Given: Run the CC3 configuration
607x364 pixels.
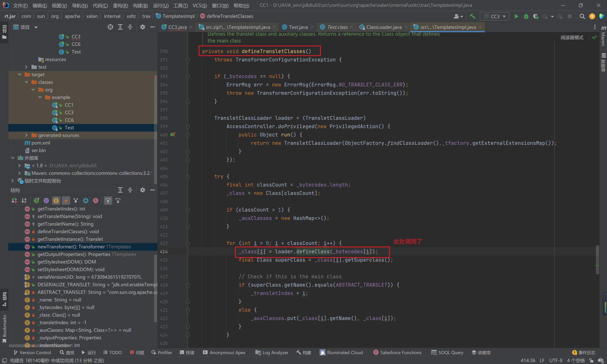Looking at the screenshot, I should [x=516, y=16].
